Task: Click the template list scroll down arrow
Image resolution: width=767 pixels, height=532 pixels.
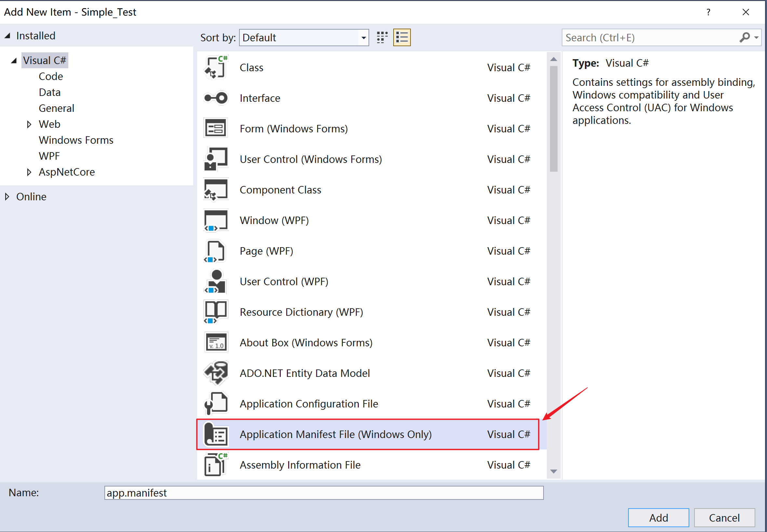Action: point(554,471)
